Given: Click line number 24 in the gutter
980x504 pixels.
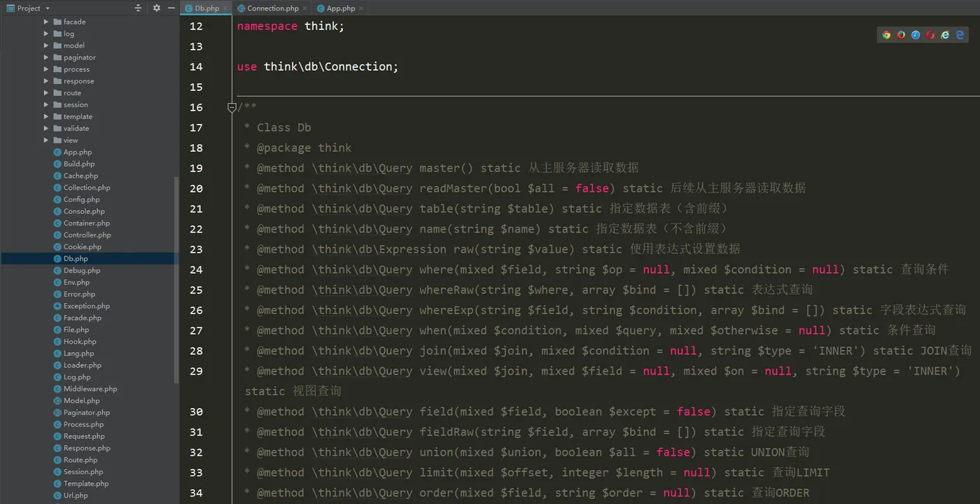Looking at the screenshot, I should tap(196, 269).
